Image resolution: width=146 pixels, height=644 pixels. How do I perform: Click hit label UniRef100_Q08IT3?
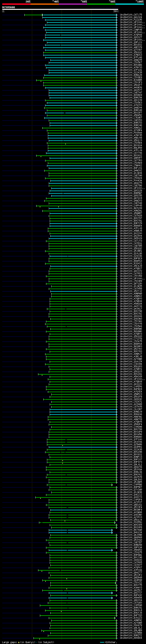click(x=131, y=497)
